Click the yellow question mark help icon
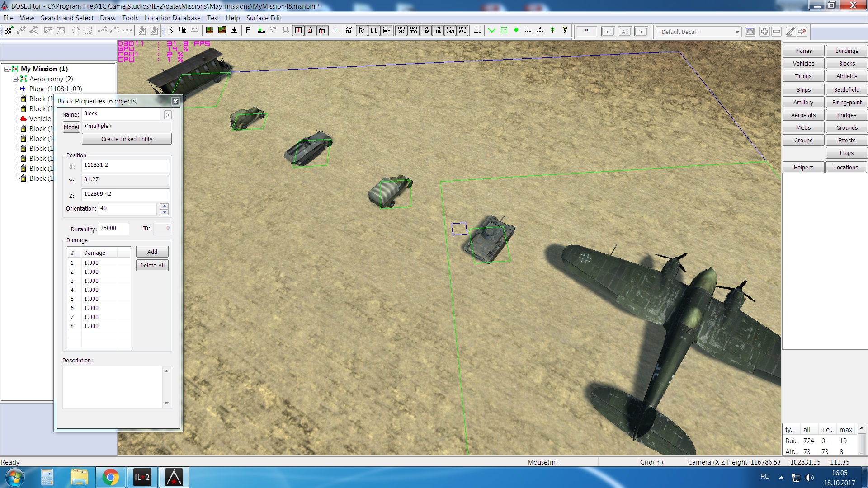The width and height of the screenshot is (868, 488). click(565, 30)
